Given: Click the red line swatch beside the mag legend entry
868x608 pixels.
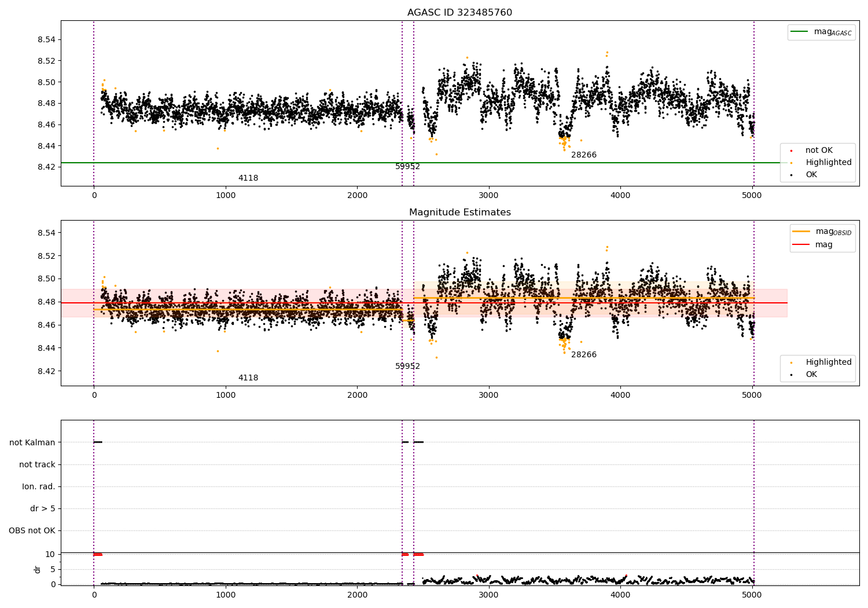Looking at the screenshot, I should (x=801, y=245).
